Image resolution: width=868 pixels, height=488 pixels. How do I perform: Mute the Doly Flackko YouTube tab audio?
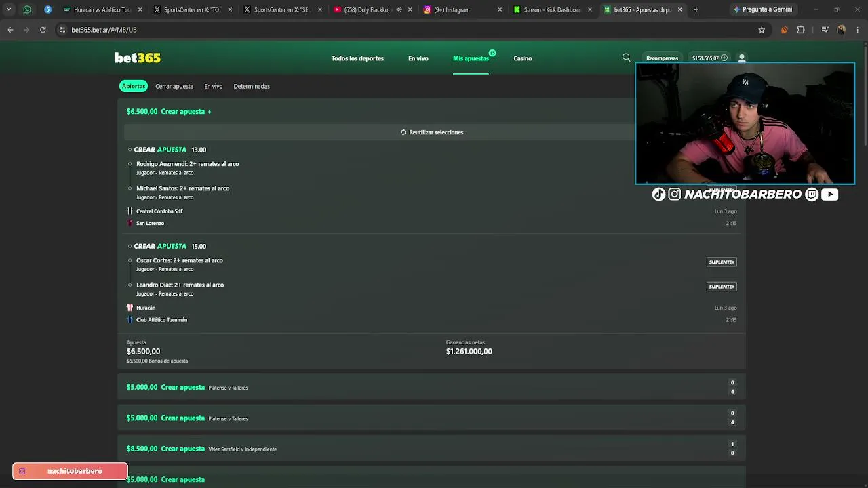pyautogui.click(x=399, y=9)
